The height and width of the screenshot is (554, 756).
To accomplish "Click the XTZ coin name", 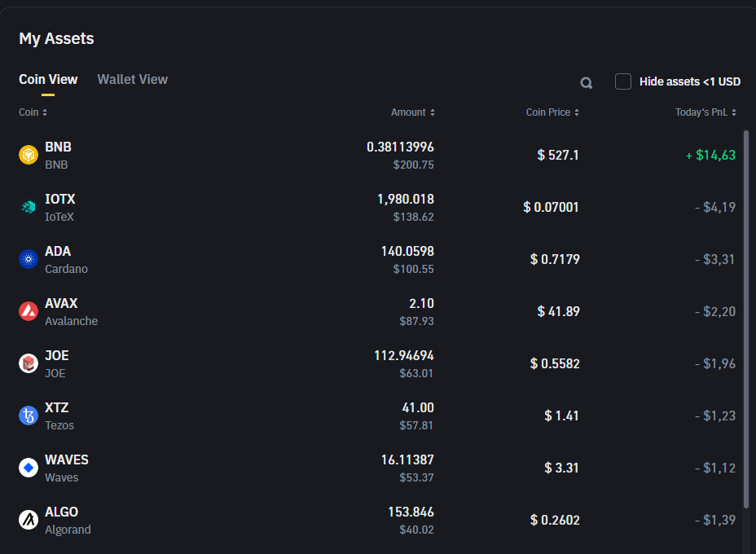I will tap(57, 407).
